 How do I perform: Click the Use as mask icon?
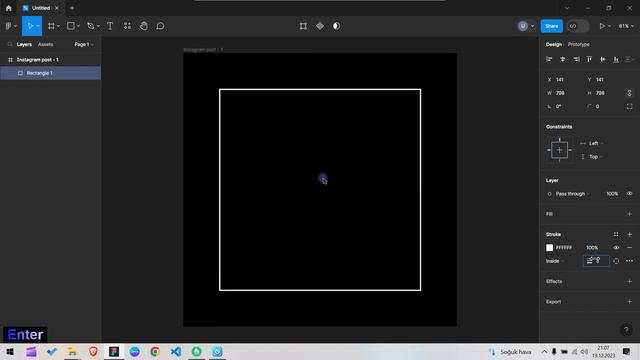[336, 26]
